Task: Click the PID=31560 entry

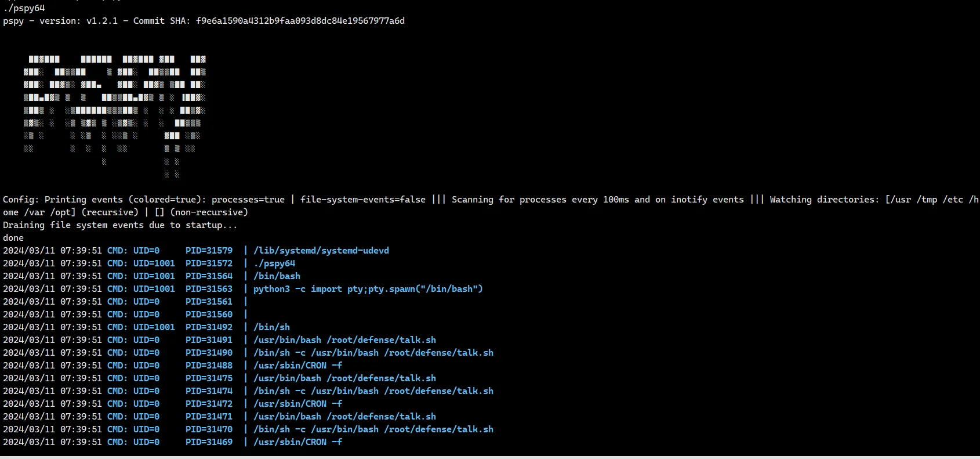Action: 209,315
